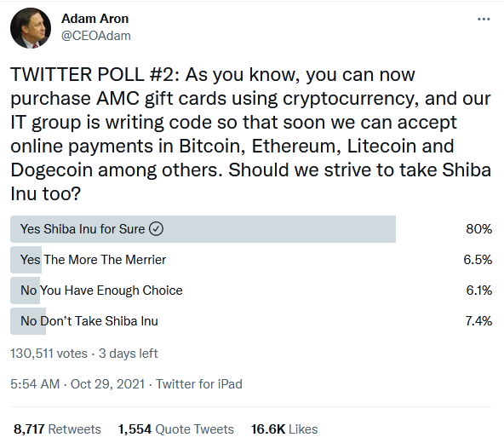
Task: Click the tweet text about the Shiba Inu poll
Action: [x=250, y=134]
